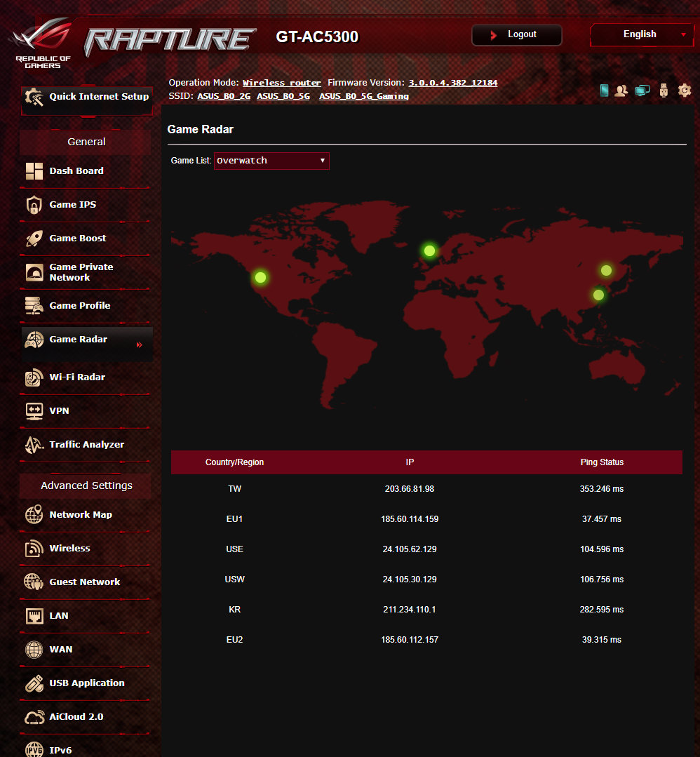This screenshot has height=757, width=700.
Task: Click IP address 24.105.30.129
Action: [410, 580]
